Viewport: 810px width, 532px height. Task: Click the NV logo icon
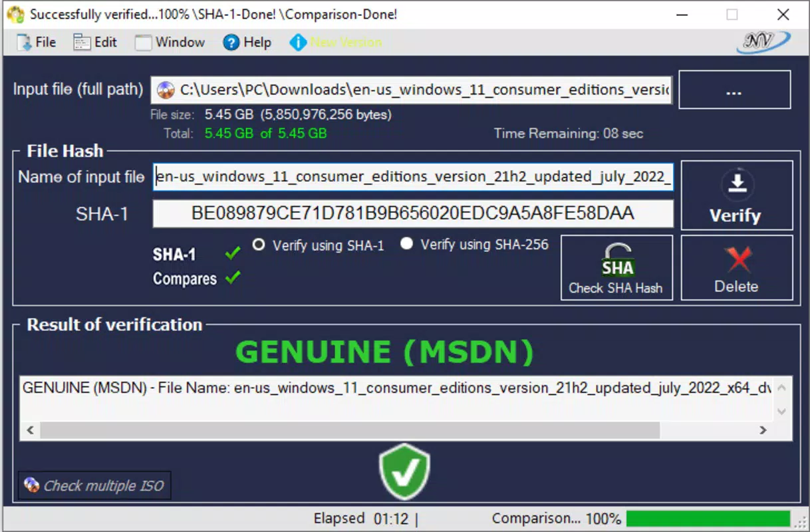click(763, 42)
